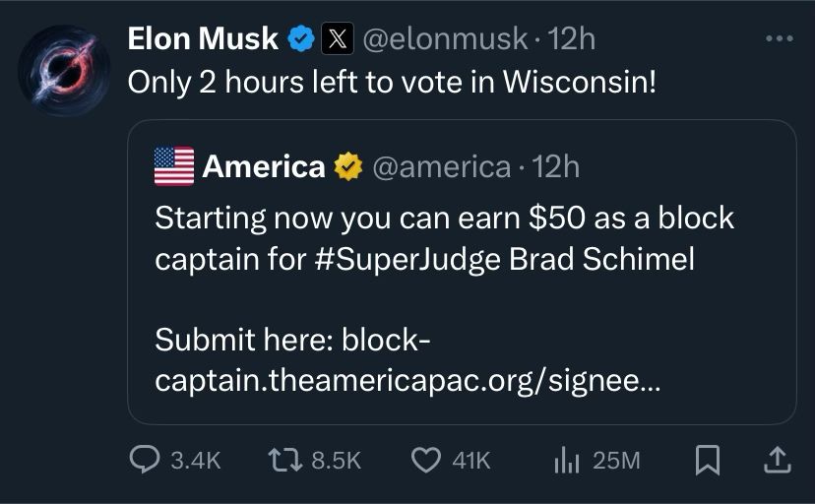
Task: Open the @america handle
Action: [x=439, y=167]
